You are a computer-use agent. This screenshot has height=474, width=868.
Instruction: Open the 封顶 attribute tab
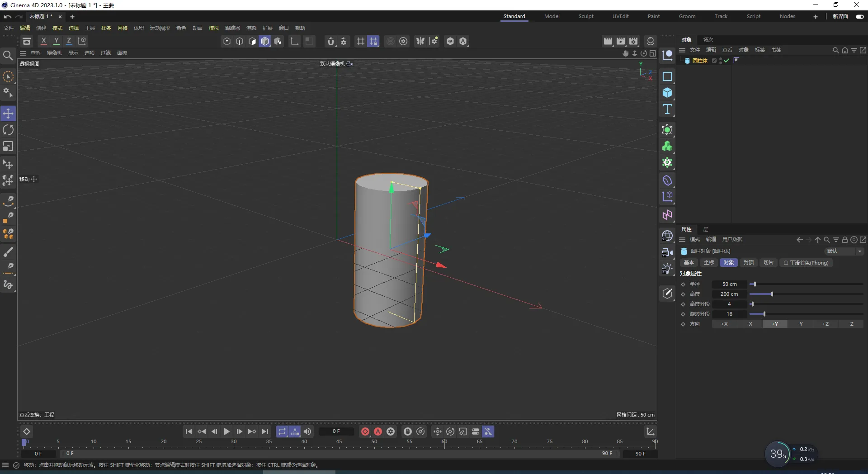click(749, 263)
